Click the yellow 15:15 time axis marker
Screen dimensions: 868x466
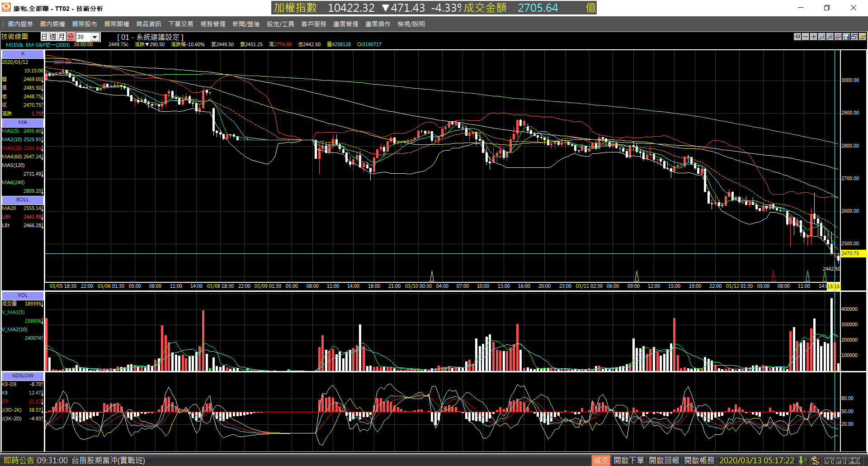(833, 286)
